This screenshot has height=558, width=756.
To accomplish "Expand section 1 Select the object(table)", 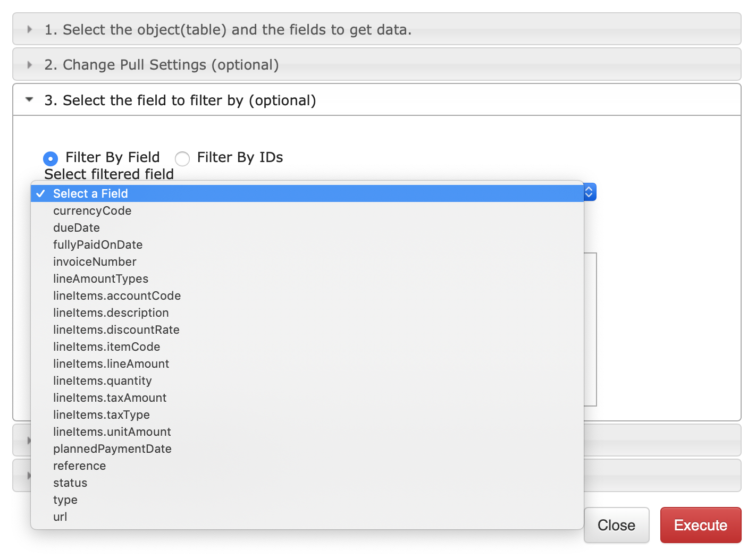I will coord(228,30).
